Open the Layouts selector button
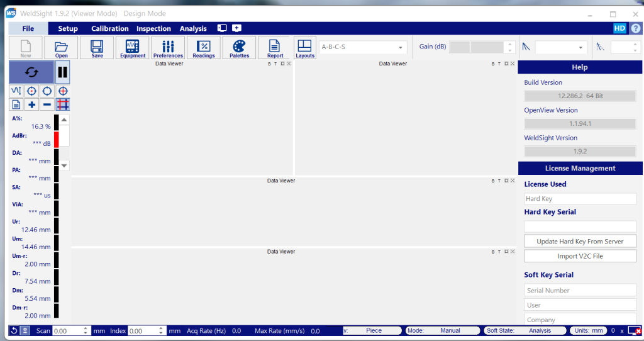 305,48
